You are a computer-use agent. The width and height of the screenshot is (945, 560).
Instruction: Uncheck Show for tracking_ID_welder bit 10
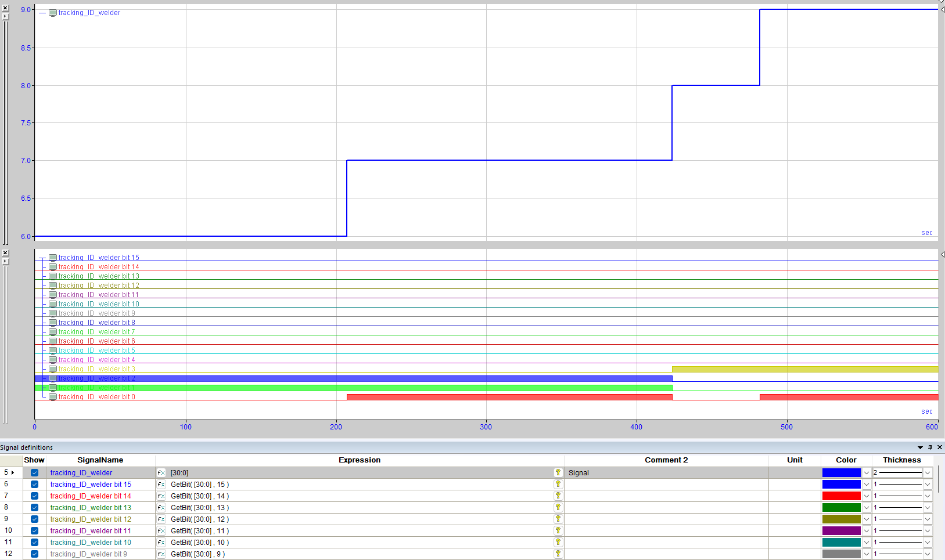pos(34,543)
